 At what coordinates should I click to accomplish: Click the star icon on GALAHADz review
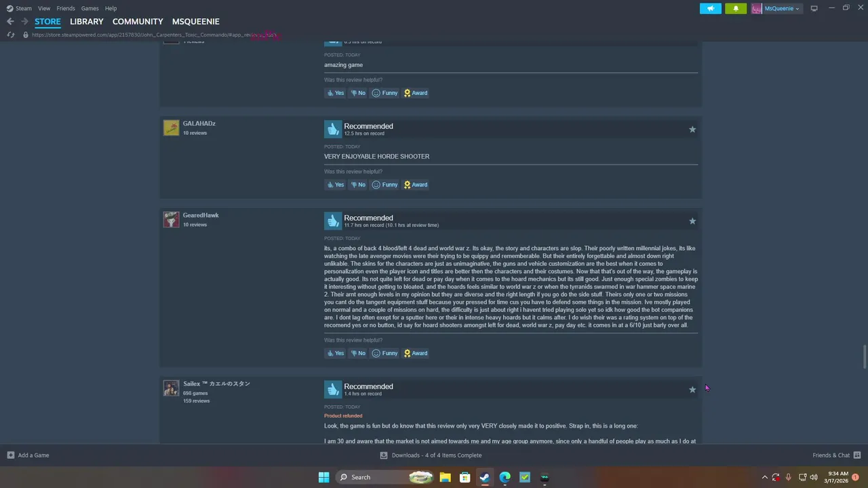coord(692,129)
